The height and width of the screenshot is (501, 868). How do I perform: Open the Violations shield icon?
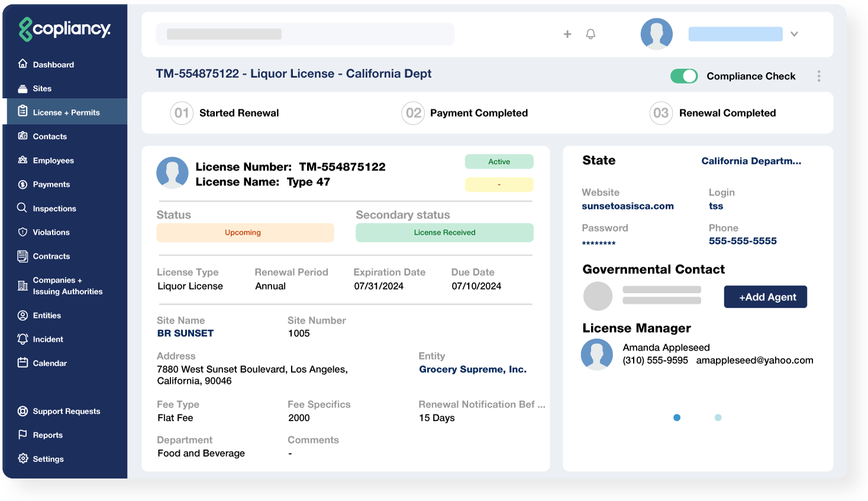click(x=22, y=232)
